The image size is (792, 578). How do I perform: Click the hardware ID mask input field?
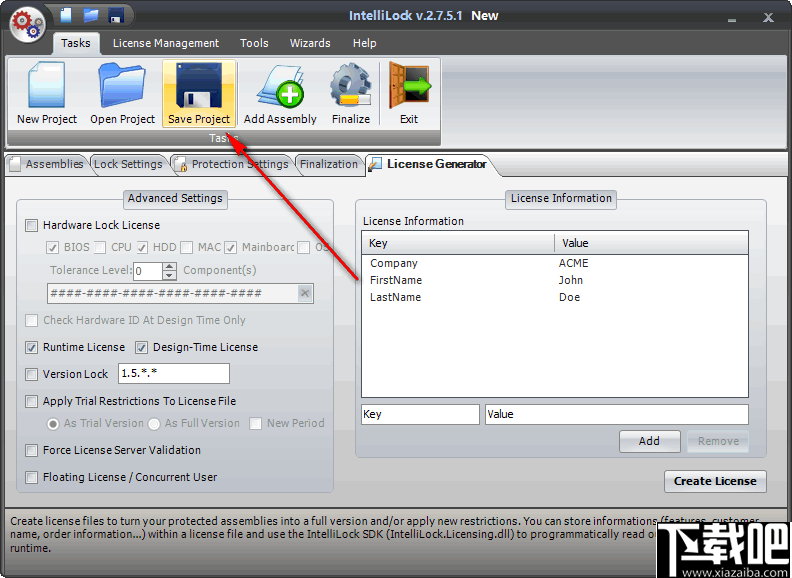pos(173,293)
